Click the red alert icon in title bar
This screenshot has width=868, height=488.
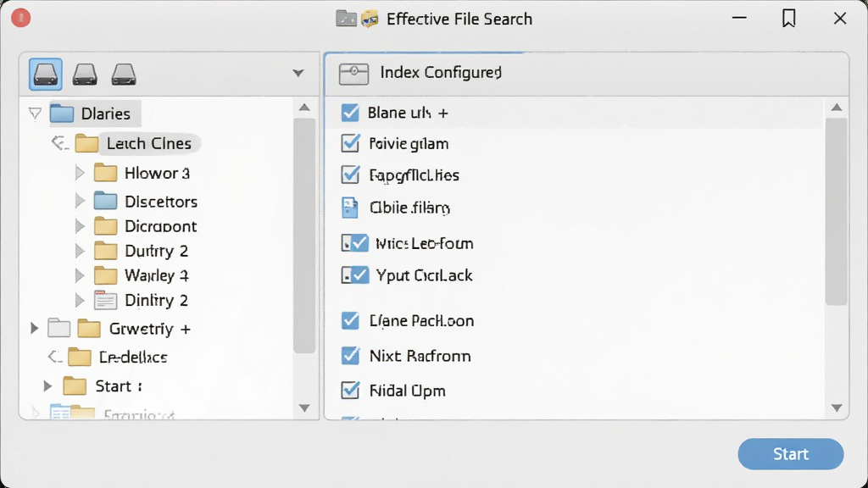tap(21, 19)
